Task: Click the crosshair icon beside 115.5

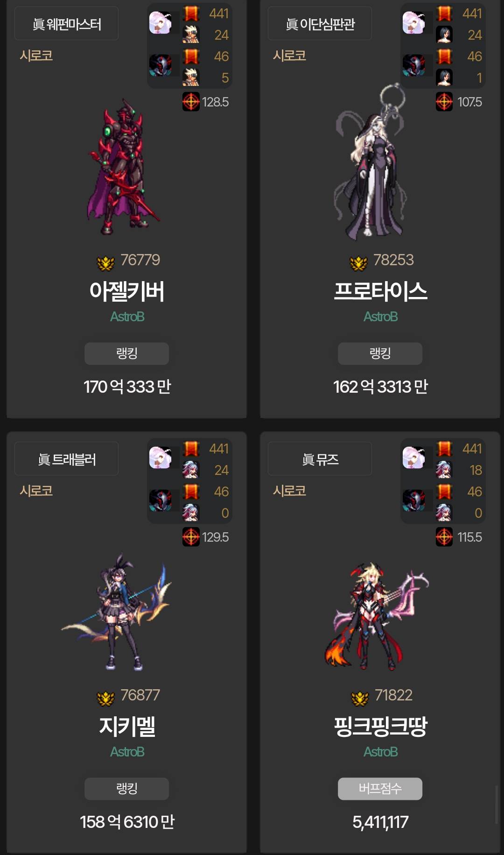Action: [444, 537]
